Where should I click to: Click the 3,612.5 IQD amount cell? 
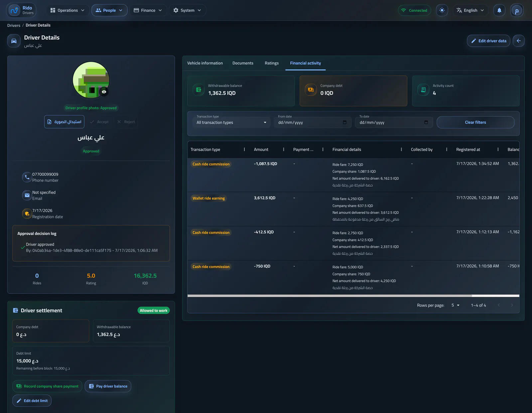(x=265, y=198)
